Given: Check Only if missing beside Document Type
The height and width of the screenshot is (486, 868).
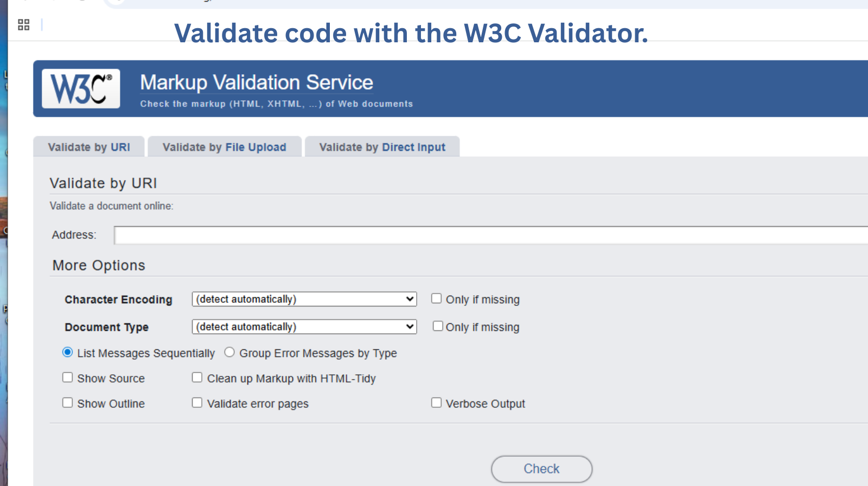Looking at the screenshot, I should coord(437,325).
